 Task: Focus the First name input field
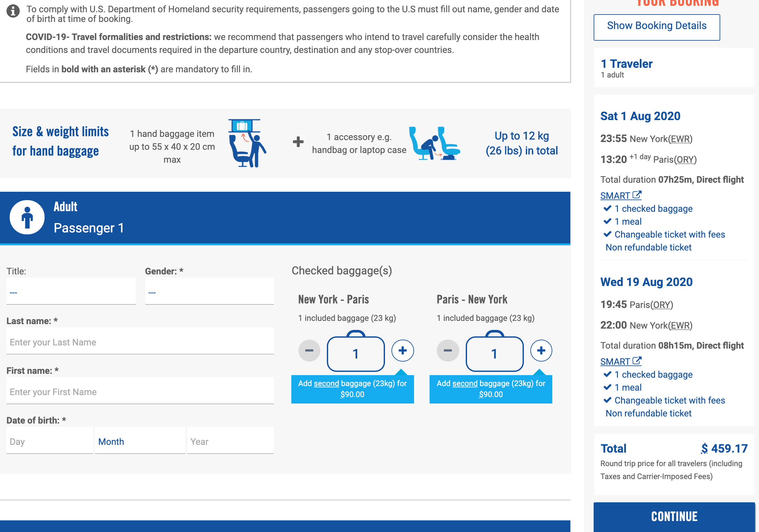tap(140, 392)
